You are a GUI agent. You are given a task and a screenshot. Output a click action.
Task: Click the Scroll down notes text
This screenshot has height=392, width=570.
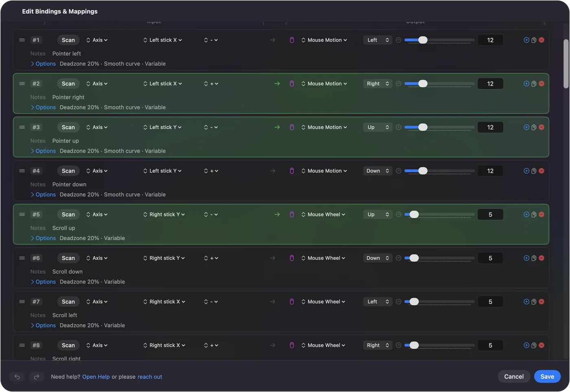pos(68,272)
